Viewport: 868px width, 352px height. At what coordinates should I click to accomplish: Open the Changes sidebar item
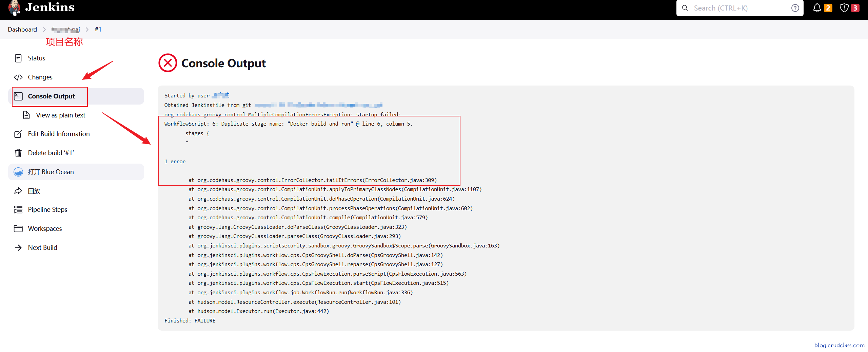(x=76, y=77)
